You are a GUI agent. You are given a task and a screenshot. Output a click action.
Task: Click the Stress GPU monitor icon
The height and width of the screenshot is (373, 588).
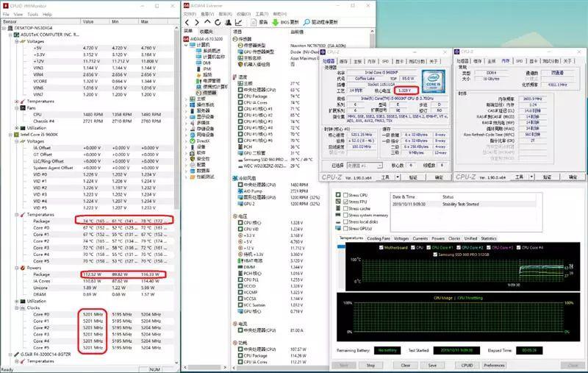(338, 228)
